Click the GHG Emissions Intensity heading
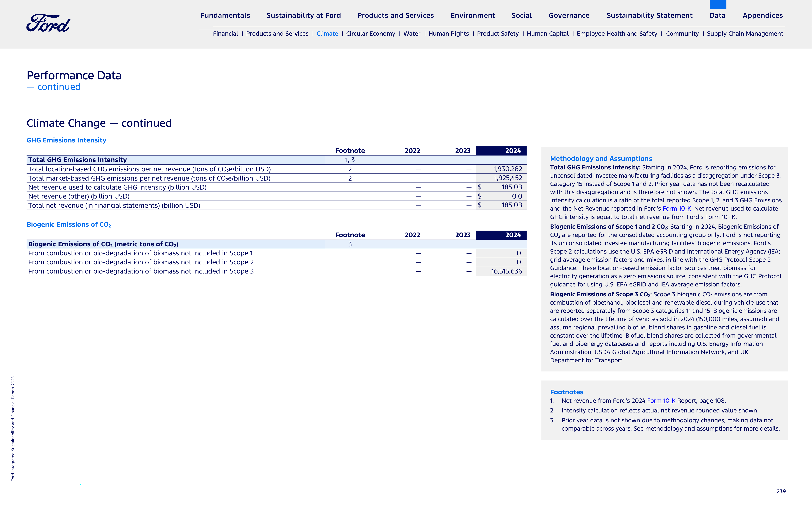 click(x=67, y=140)
